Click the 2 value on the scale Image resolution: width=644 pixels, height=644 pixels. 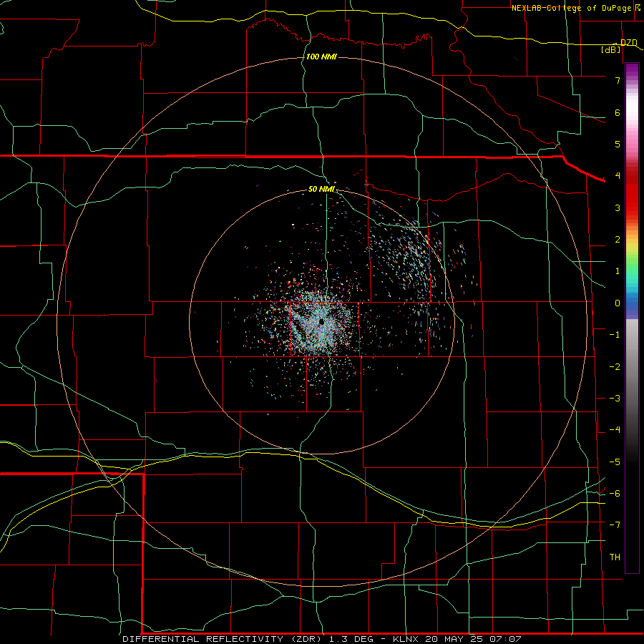click(x=618, y=240)
